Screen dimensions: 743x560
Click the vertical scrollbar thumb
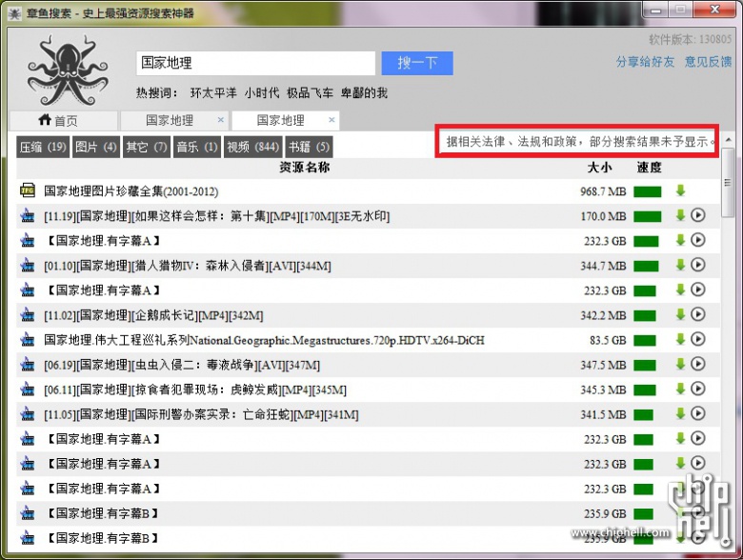[x=728, y=183]
